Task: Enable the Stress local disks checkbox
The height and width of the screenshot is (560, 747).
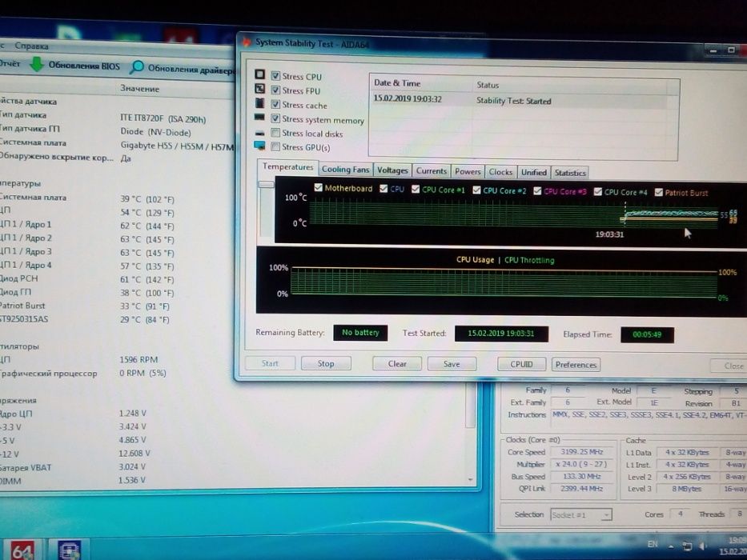Action: (x=275, y=132)
